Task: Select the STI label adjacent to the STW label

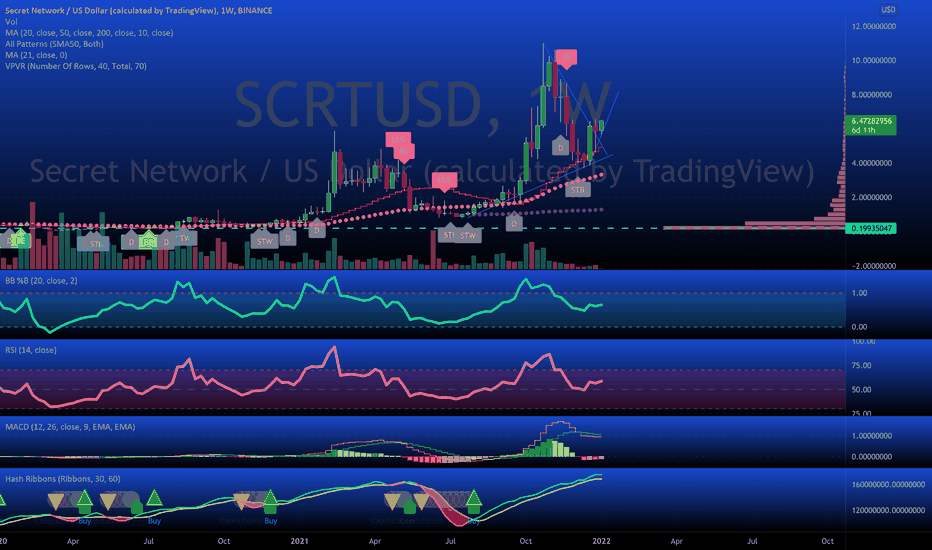Action: [449, 234]
